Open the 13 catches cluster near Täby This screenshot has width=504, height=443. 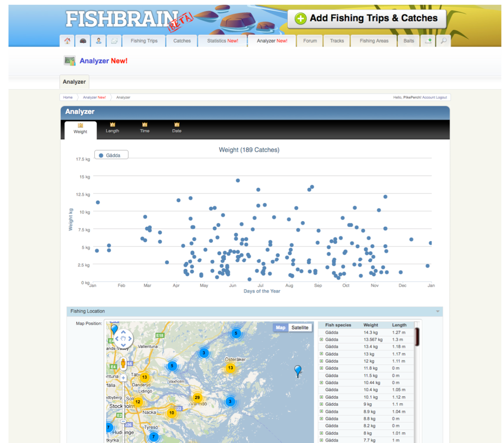click(x=145, y=377)
